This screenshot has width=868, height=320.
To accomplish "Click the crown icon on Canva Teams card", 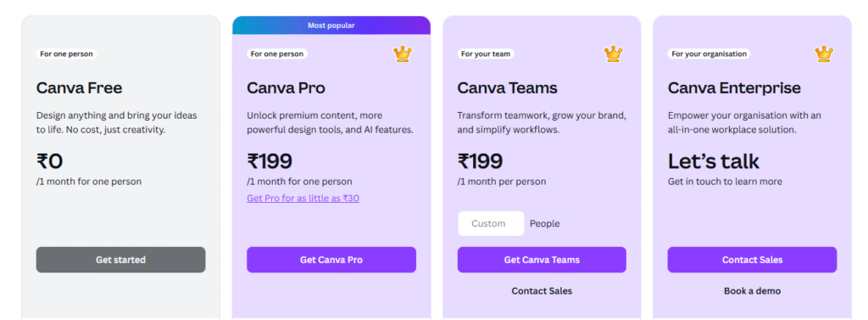I will [x=614, y=53].
